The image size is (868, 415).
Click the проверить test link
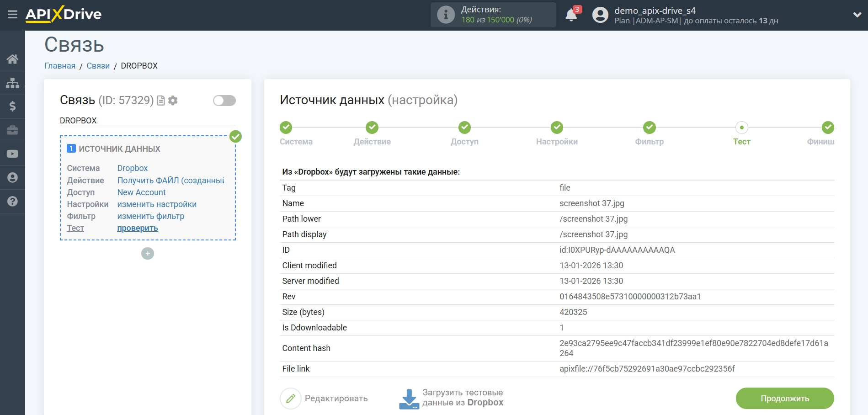137,228
